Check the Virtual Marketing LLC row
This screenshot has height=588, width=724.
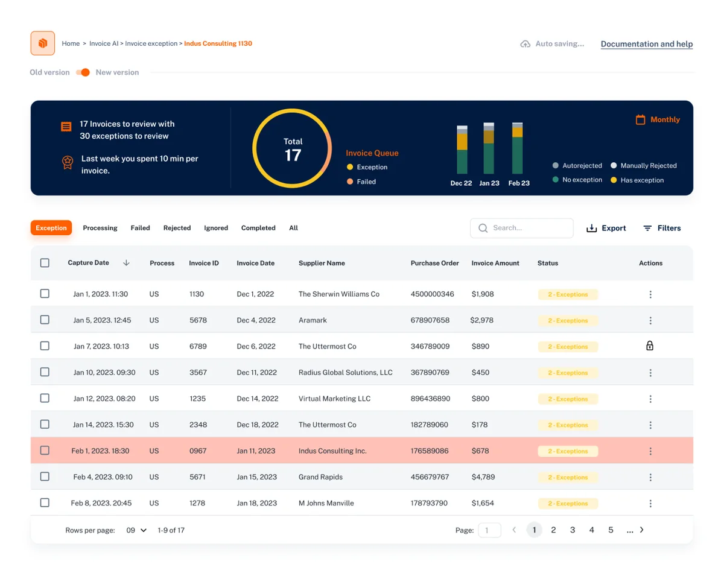45,398
